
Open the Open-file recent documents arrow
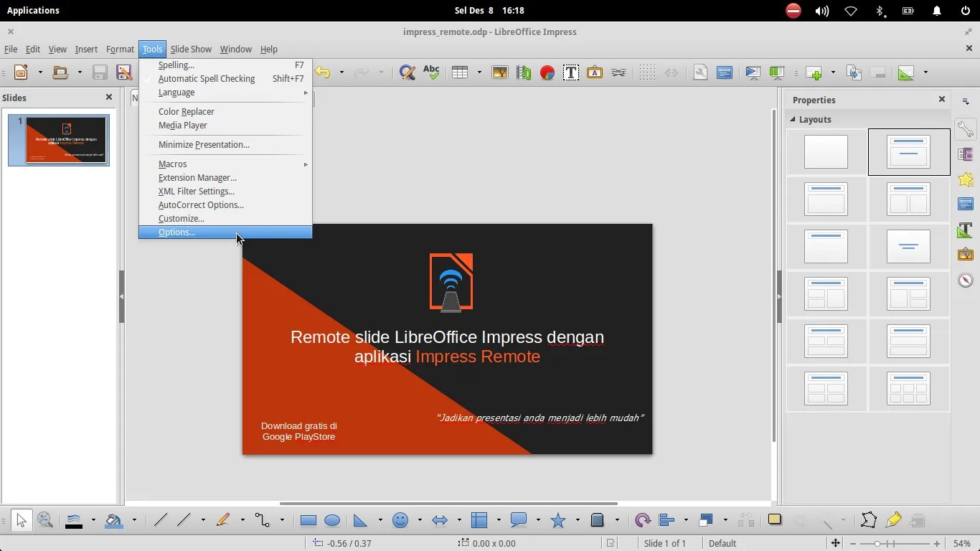click(80, 72)
